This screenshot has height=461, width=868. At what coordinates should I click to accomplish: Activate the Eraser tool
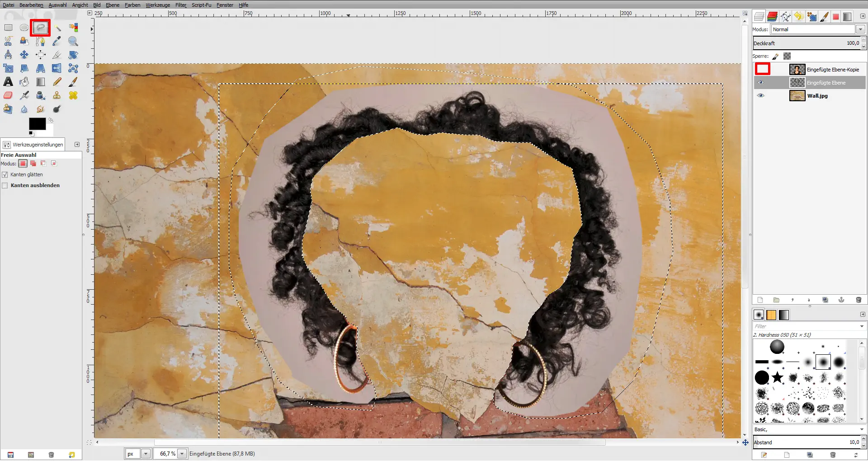tap(8, 95)
